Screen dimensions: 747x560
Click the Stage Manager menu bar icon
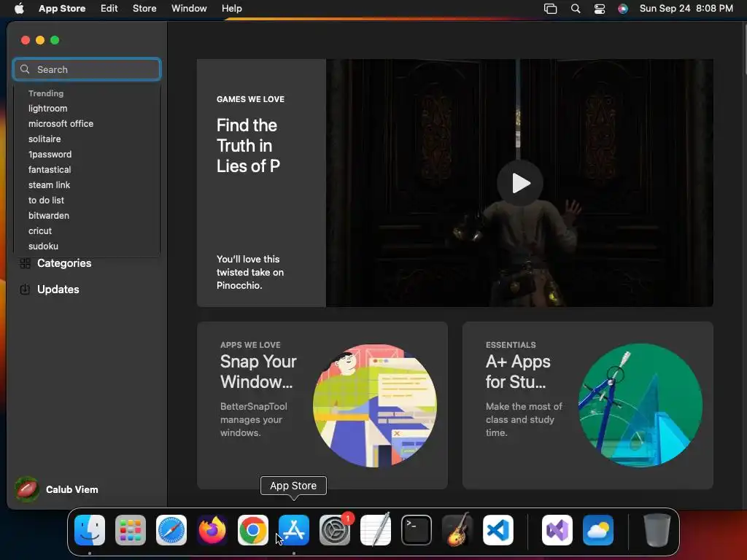pos(550,9)
